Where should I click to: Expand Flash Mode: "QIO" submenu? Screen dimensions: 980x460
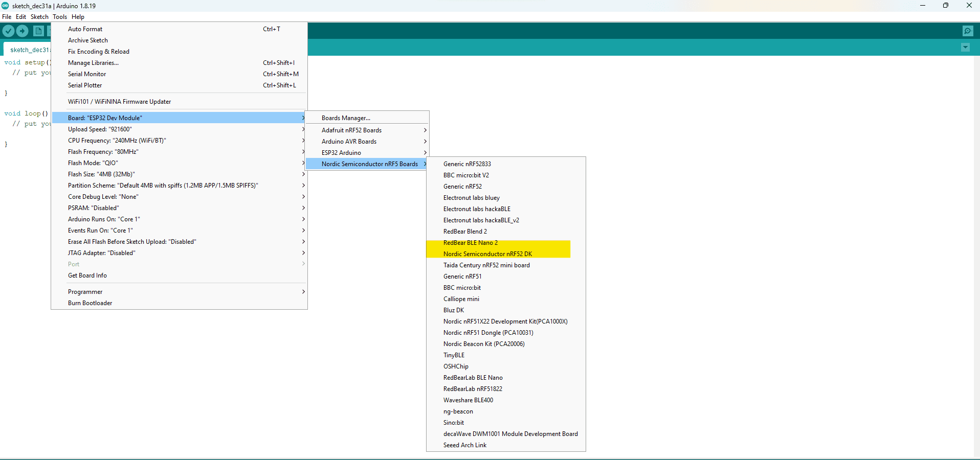179,163
